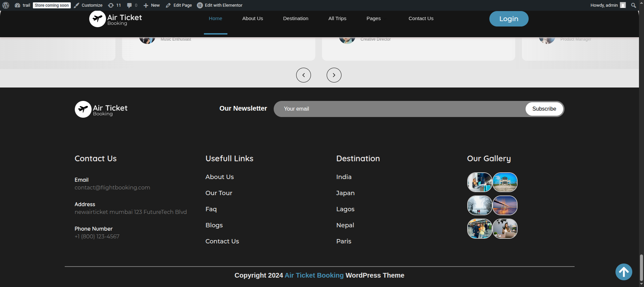Open the Howdy admin account menu
This screenshot has height=287, width=644.
click(607, 5)
